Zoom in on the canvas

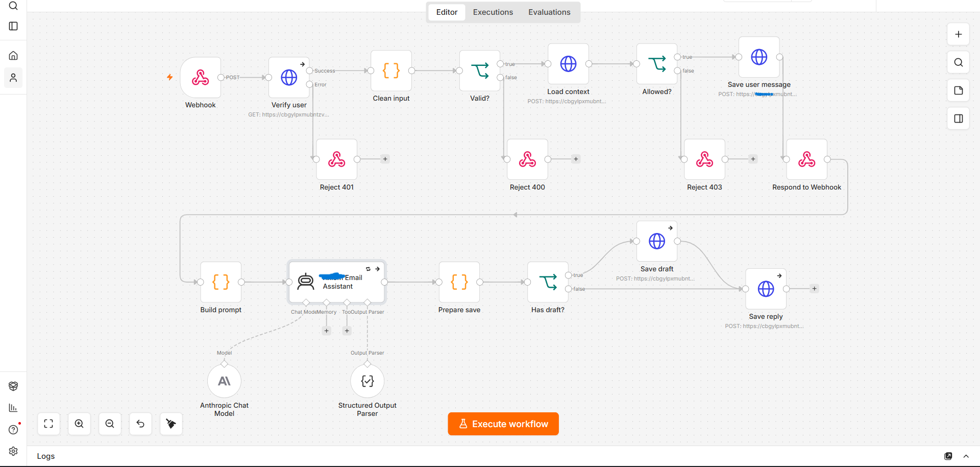click(x=79, y=424)
